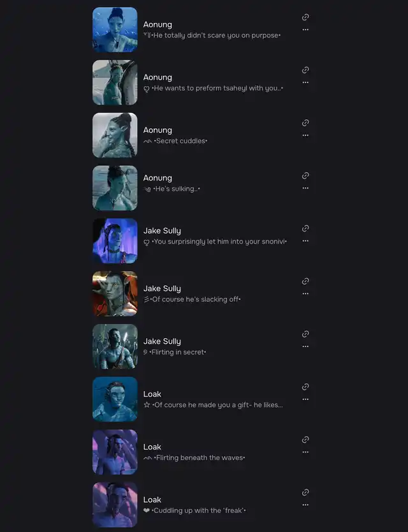The width and height of the screenshot is (408, 532).
Task: Open more options for Jake Sully 'snonivi' entry
Action: [x=305, y=241]
